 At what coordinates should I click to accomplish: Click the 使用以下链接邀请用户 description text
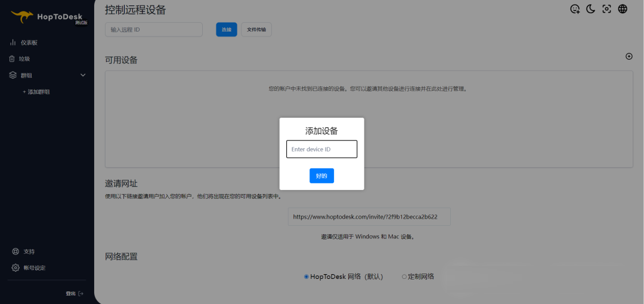coord(194,196)
